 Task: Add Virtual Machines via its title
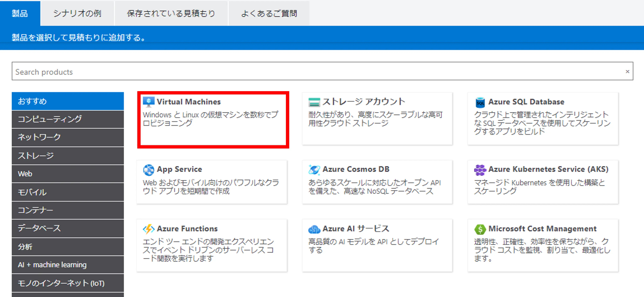pos(189,102)
